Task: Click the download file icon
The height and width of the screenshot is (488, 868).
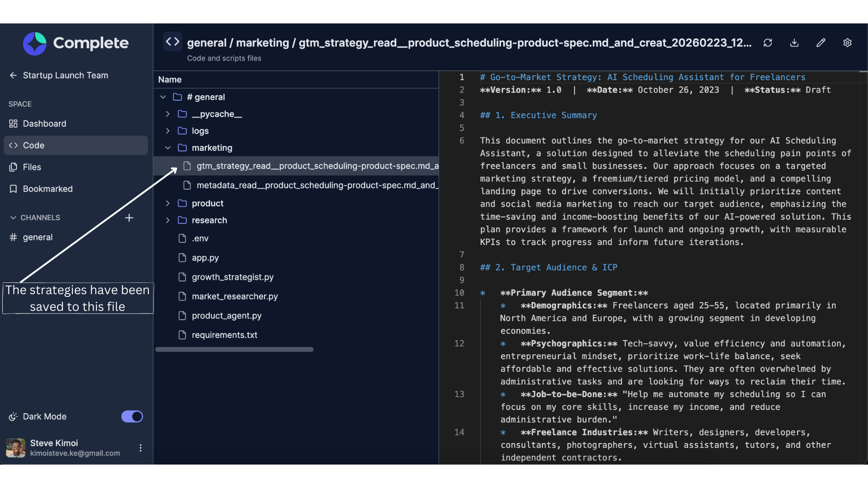Action: (x=794, y=43)
